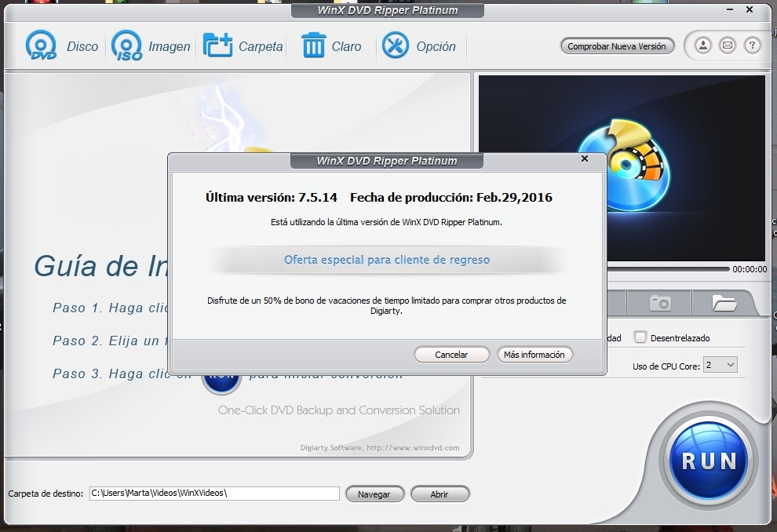Add a DVD folder with Carpeta
777x532 pixels.
217,46
